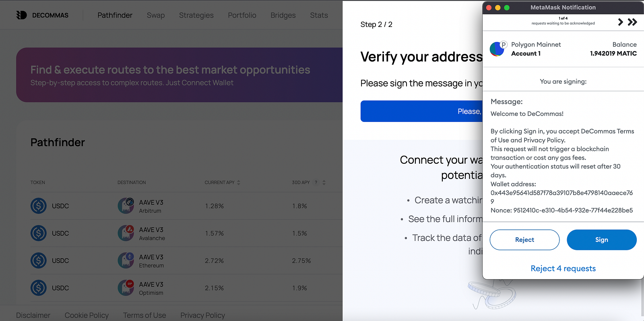Click the DeCommas logo icon
This screenshot has height=321, width=644.
pyautogui.click(x=22, y=15)
